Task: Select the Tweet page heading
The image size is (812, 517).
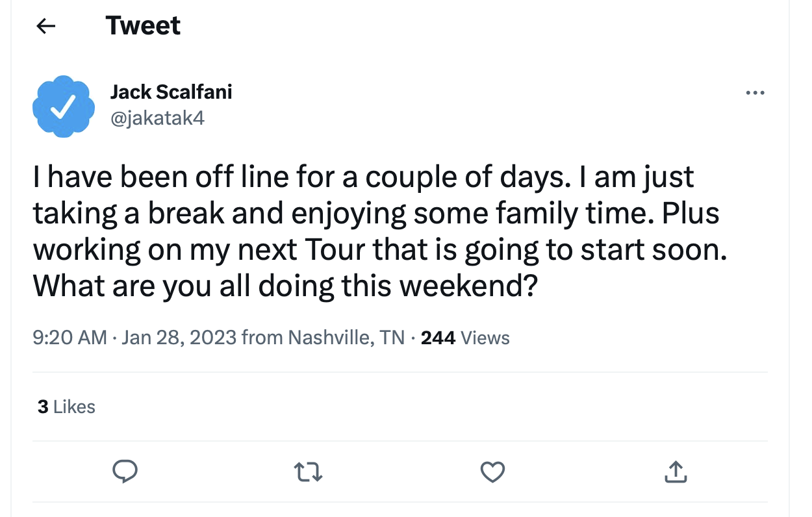Action: pyautogui.click(x=143, y=25)
